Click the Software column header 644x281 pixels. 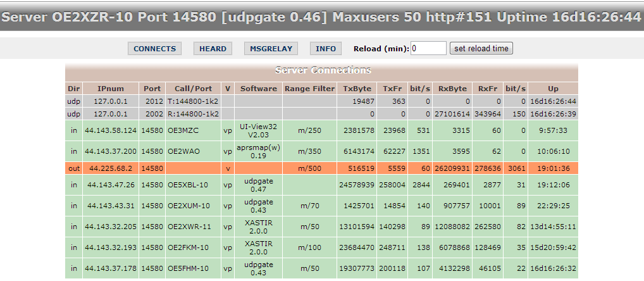point(258,89)
